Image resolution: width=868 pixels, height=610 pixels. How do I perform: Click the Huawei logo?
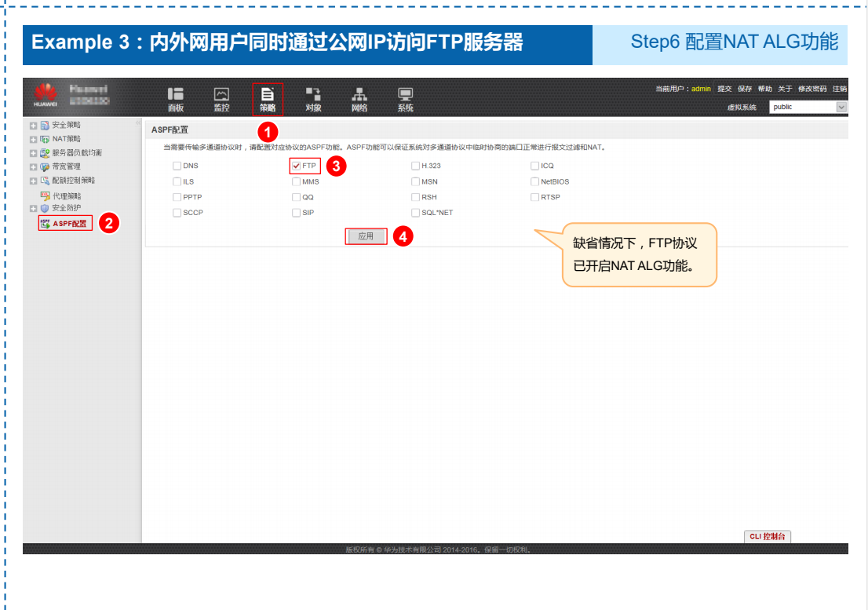(45, 93)
